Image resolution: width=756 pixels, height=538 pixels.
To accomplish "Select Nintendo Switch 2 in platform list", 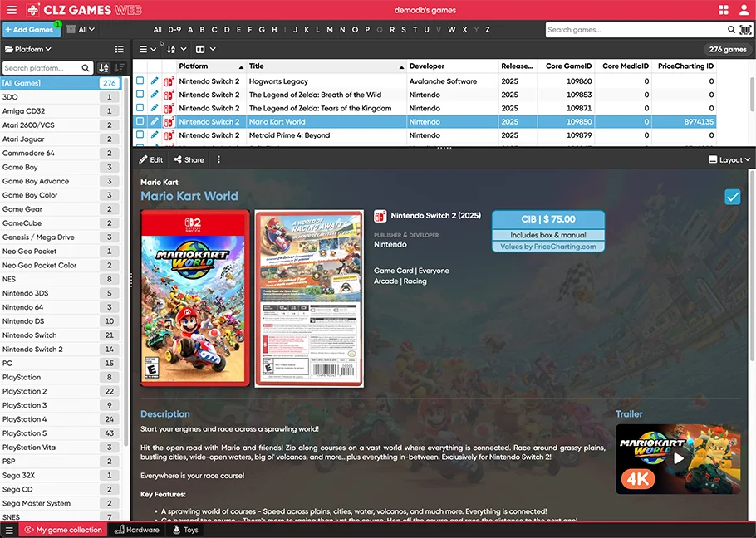I will pos(61,350).
